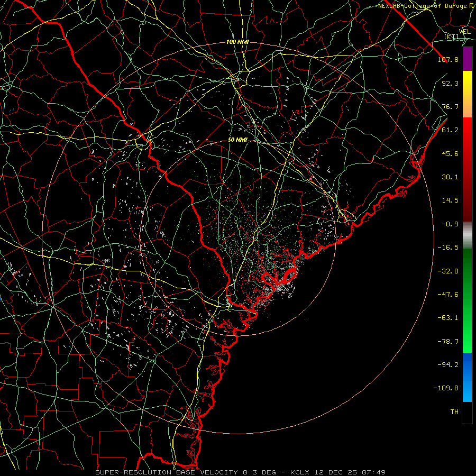Click the -94.2 velocity scale value

448,365
